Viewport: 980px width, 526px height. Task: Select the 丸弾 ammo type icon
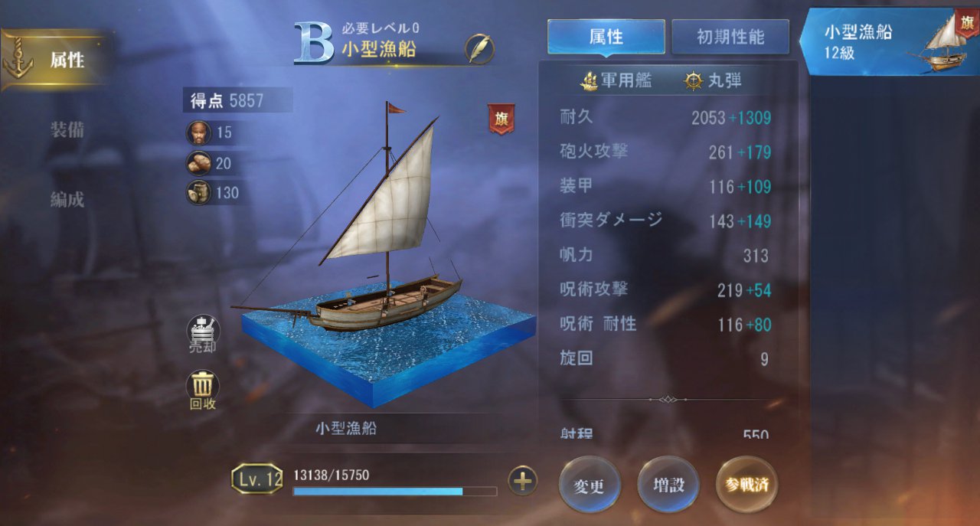[x=694, y=80]
